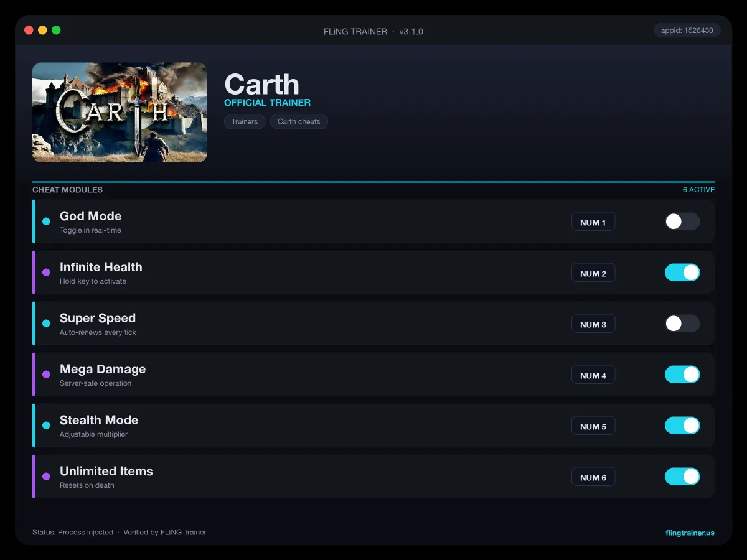Visit the flingtrainer.us footer link

click(690, 533)
